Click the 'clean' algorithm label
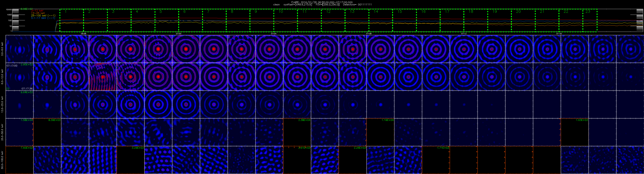This screenshot has width=644, height=174. [276, 4]
